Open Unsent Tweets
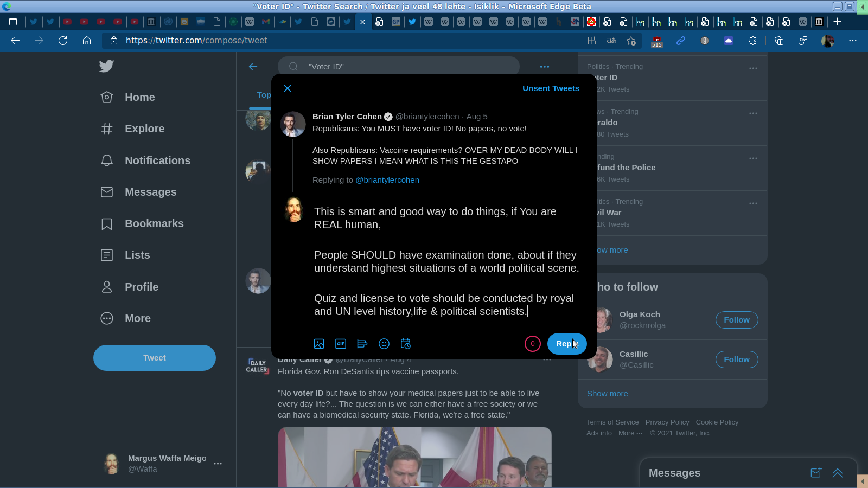The width and height of the screenshot is (868, 488). click(551, 88)
